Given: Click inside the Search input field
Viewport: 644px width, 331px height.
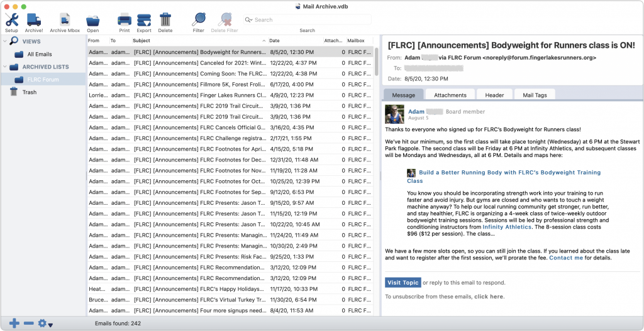Looking at the screenshot, I should pos(308,20).
